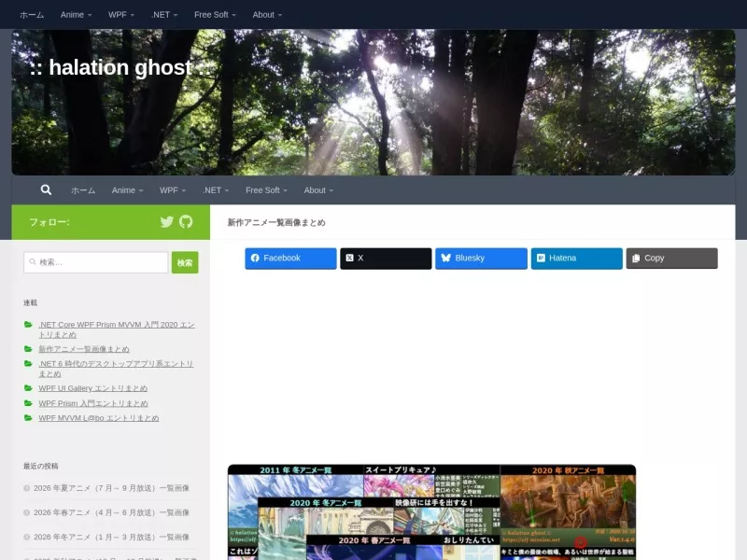
Task: Expand the Free Soft menu in top bar
Action: [x=215, y=15]
